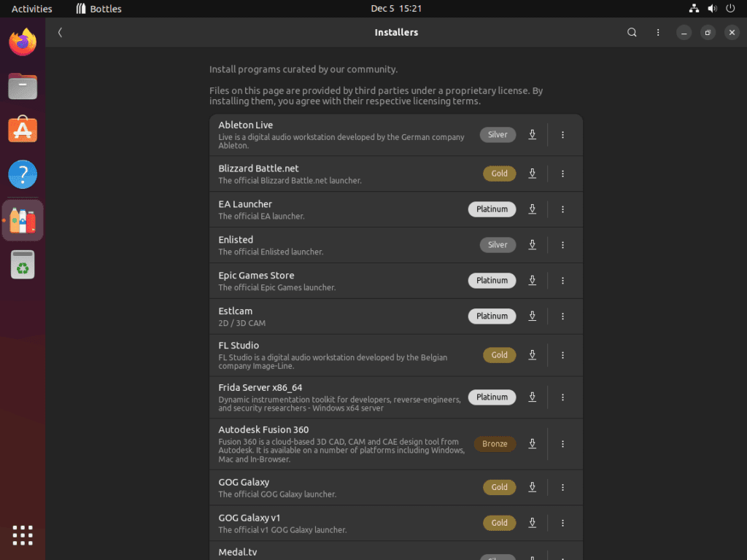Click the volume icon in the top bar
747x560 pixels.
711,9
